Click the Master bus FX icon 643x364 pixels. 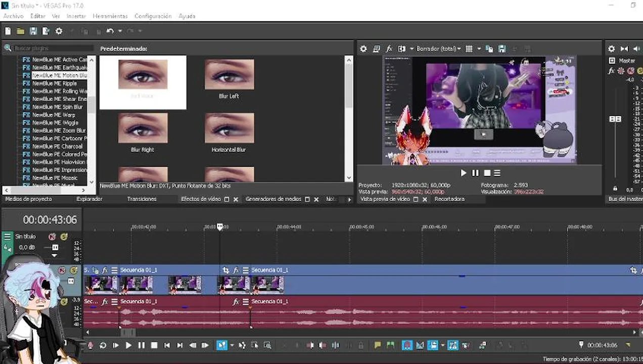point(612,71)
